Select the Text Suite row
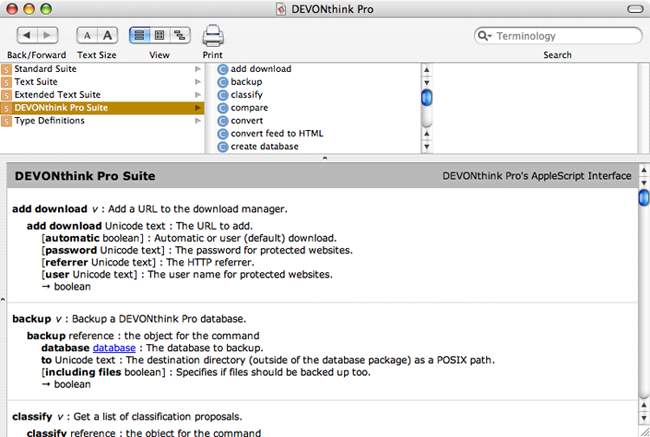Image resolution: width=650 pixels, height=437 pixels. coord(102,82)
